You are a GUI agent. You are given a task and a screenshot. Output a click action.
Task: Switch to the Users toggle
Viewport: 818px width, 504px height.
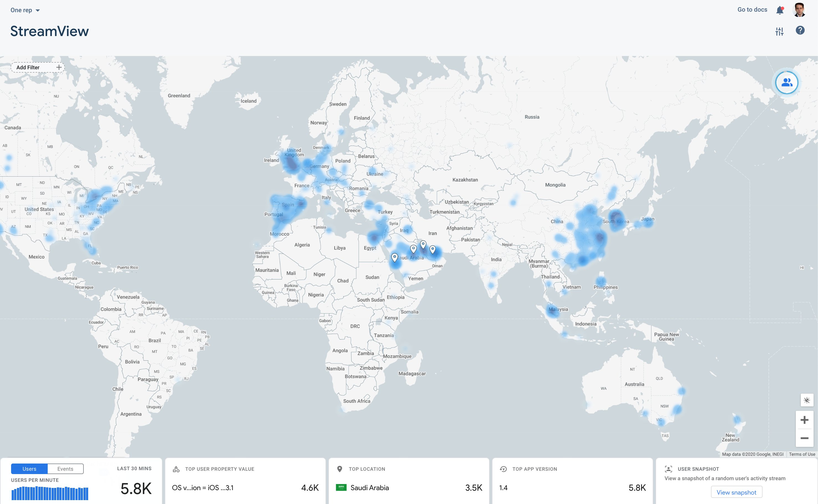click(x=29, y=469)
